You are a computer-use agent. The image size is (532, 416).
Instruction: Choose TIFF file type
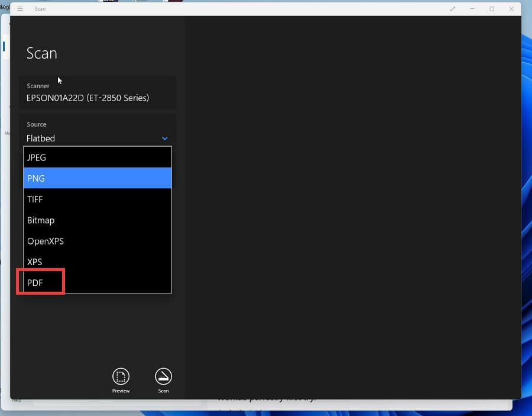point(98,199)
